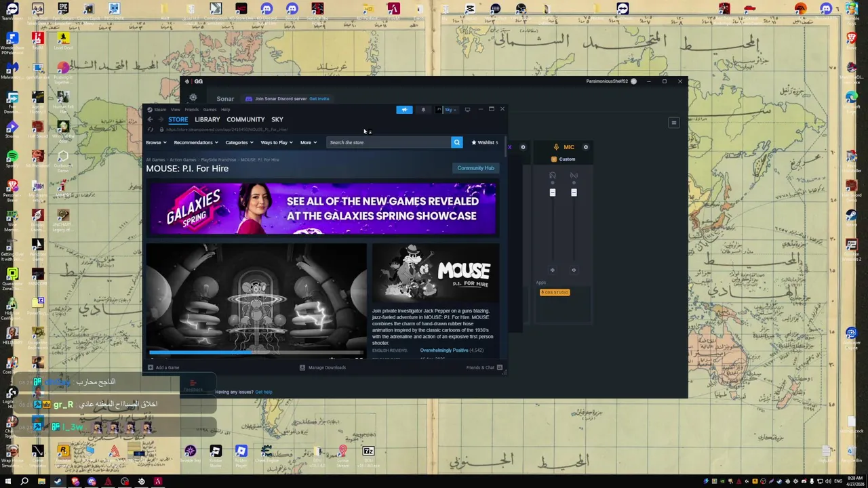The width and height of the screenshot is (868, 488).
Task: Click the Steam back navigation arrow
Action: [150, 119]
